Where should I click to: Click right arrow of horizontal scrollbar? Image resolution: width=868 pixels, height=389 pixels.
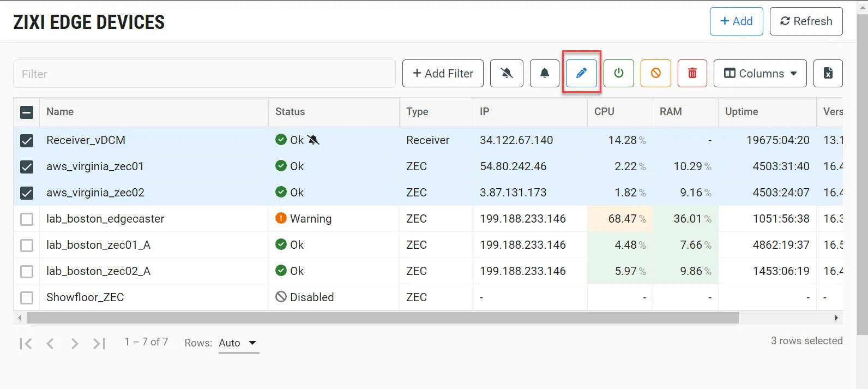pos(836,318)
